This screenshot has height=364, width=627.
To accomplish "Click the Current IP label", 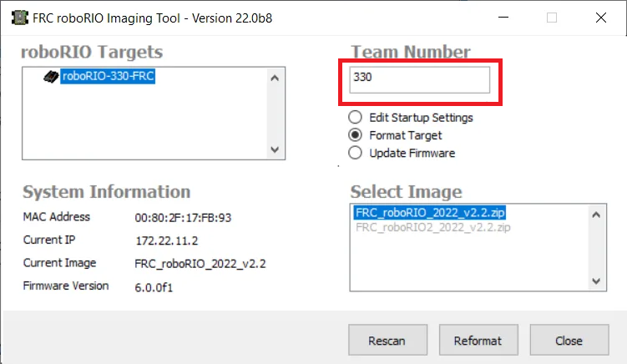I will tap(49, 240).
